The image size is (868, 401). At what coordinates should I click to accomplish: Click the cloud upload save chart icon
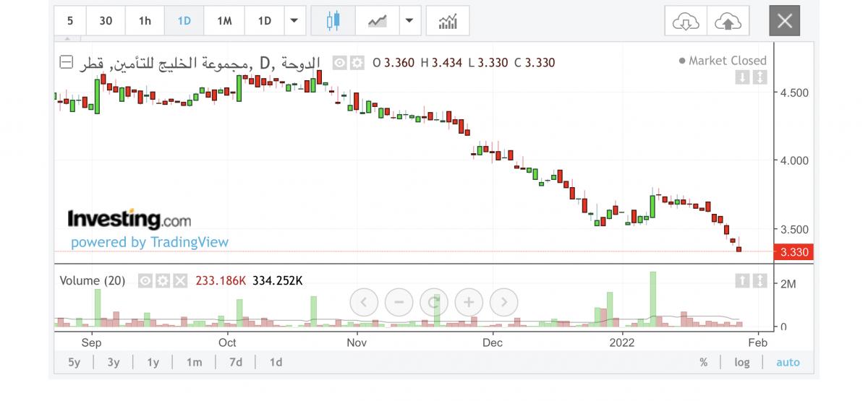(728, 21)
